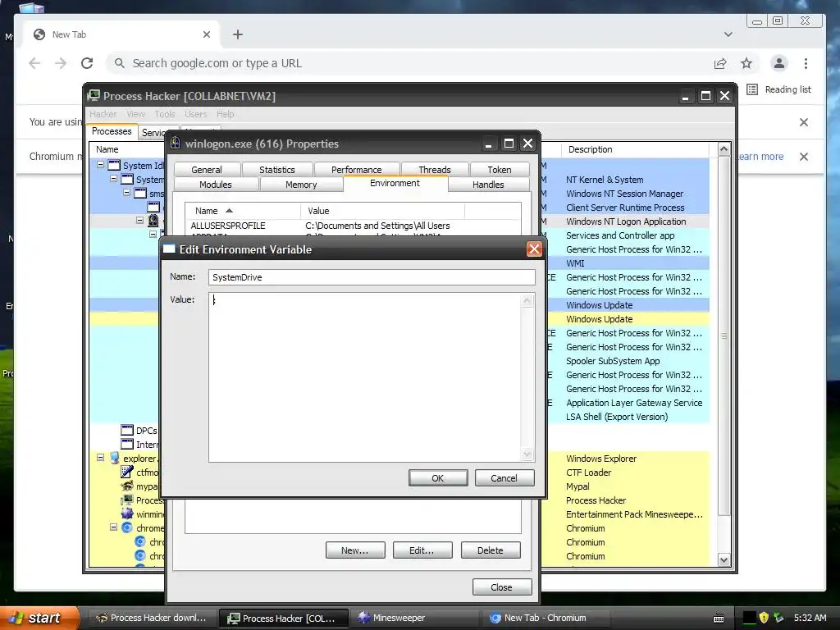Open the Performance tab
The width and height of the screenshot is (840, 630).
click(x=356, y=169)
